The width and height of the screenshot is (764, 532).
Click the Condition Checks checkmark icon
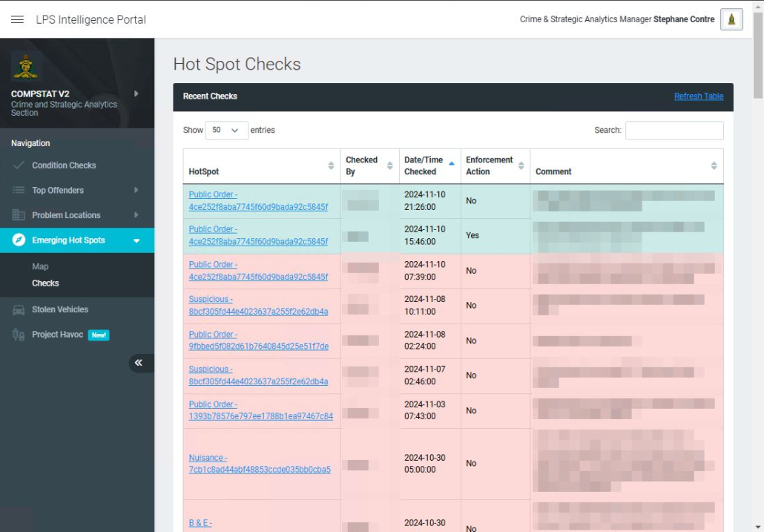click(x=19, y=165)
